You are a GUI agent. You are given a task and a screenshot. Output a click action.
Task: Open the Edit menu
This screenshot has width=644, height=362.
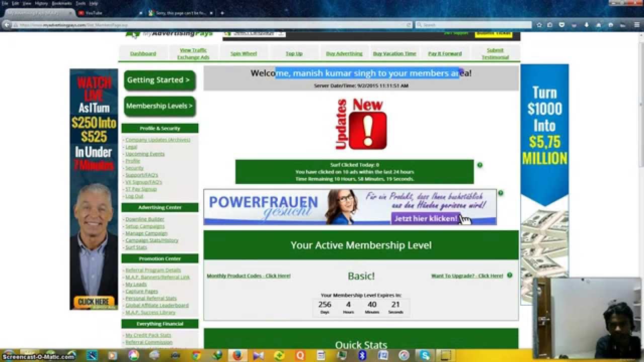pyautogui.click(x=16, y=3)
